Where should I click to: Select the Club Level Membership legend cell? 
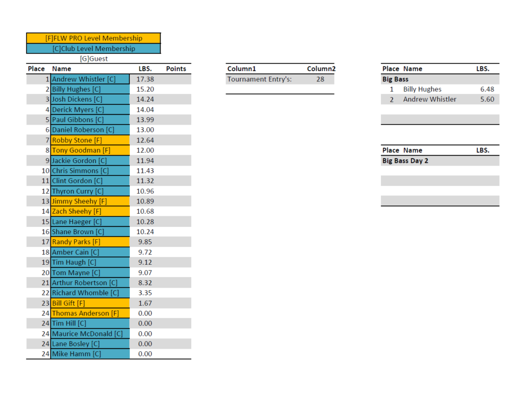[94, 48]
